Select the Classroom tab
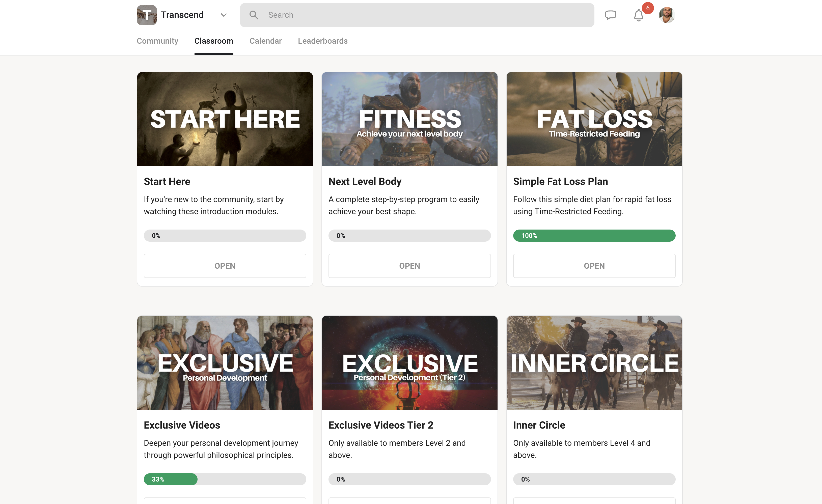 214,41
